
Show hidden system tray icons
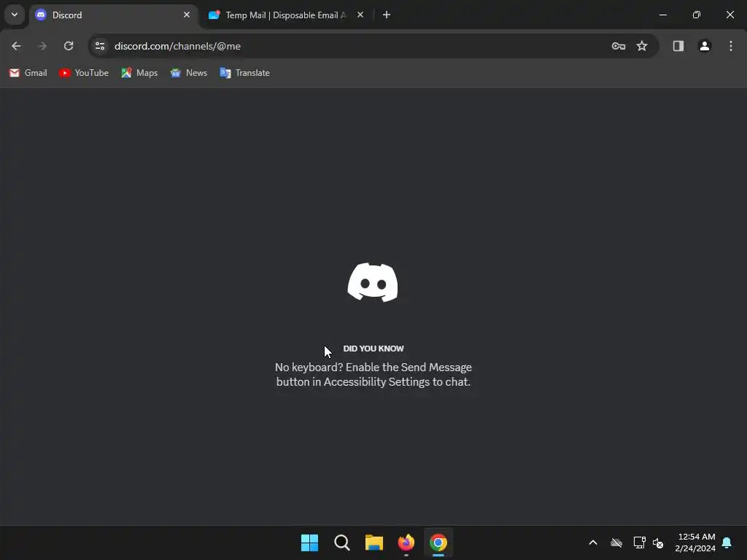tap(593, 542)
